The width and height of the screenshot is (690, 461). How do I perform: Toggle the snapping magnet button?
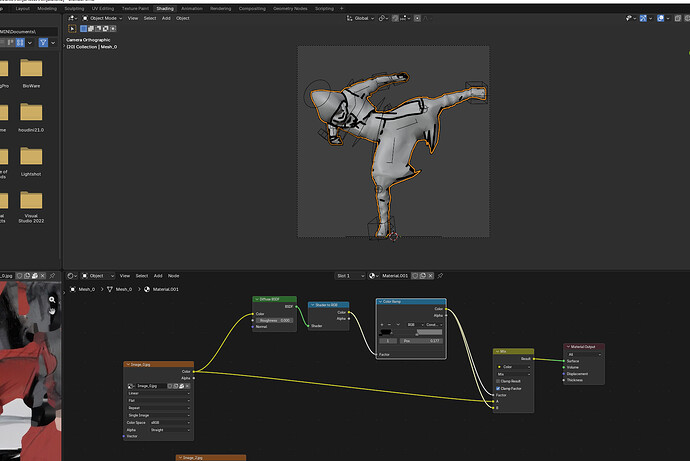click(395, 18)
